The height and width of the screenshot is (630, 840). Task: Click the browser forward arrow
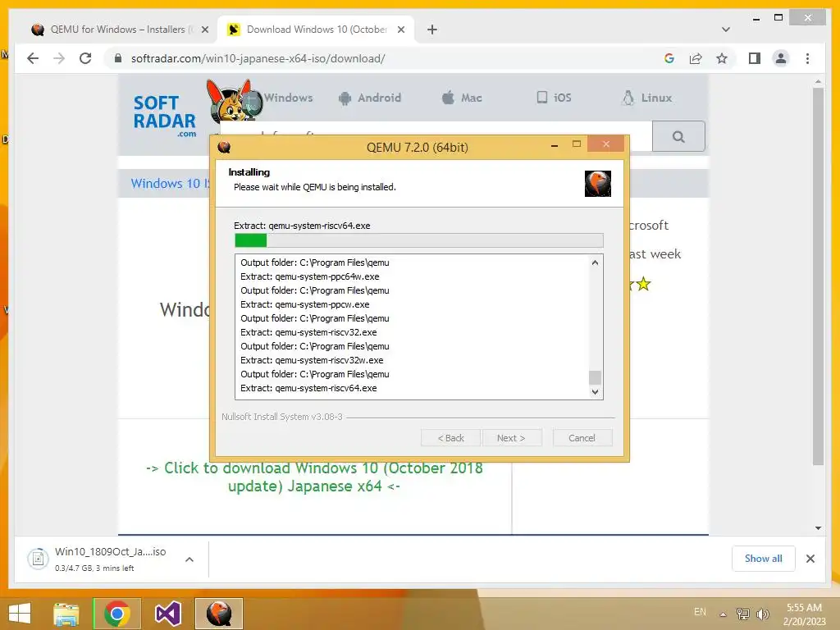[59, 58]
